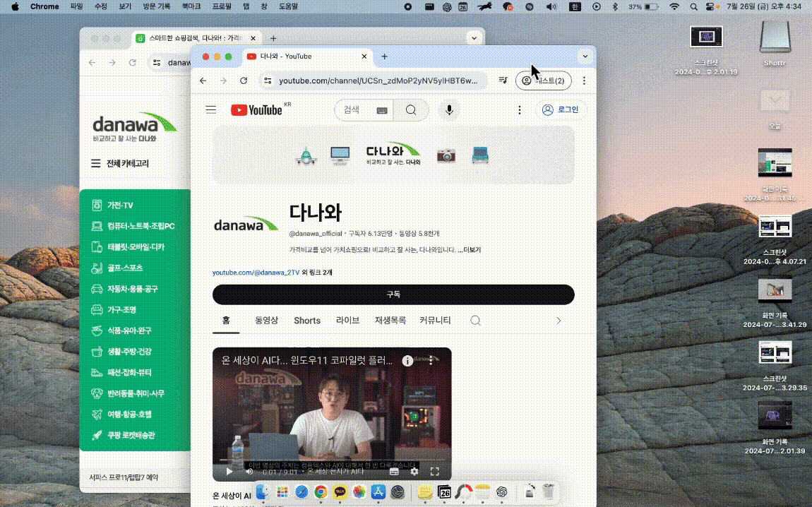Click the 구독 subscribe button
Image resolution: width=812 pixels, height=507 pixels.
coord(393,294)
